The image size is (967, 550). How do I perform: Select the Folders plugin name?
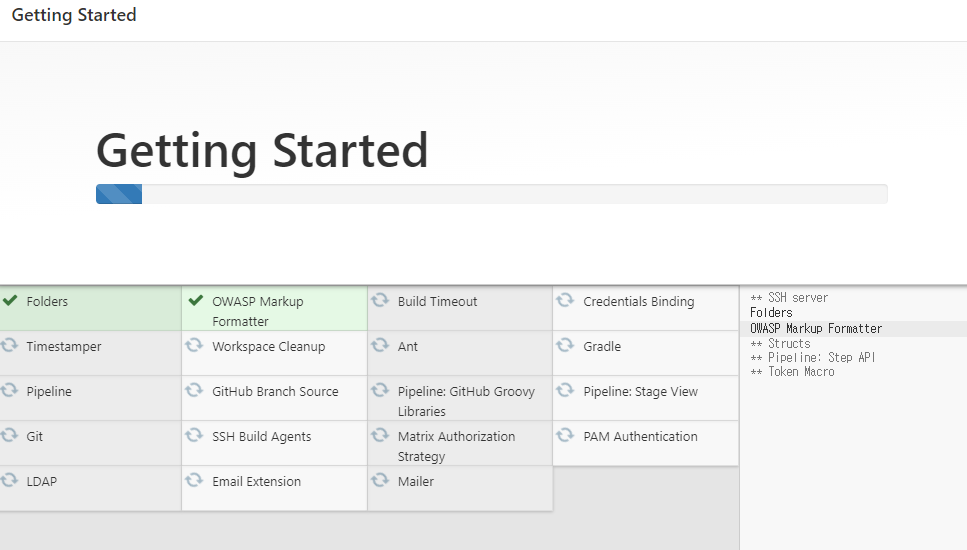point(47,302)
